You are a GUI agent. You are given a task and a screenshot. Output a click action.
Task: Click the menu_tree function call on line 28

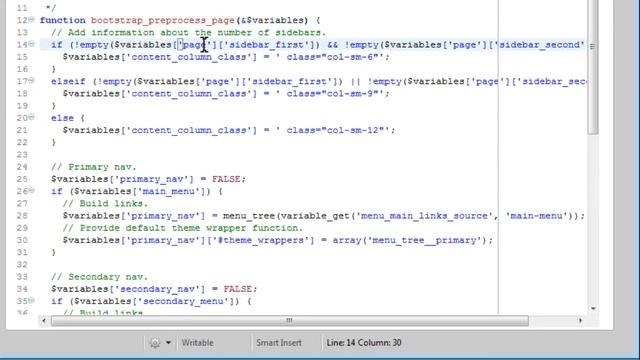248,216
